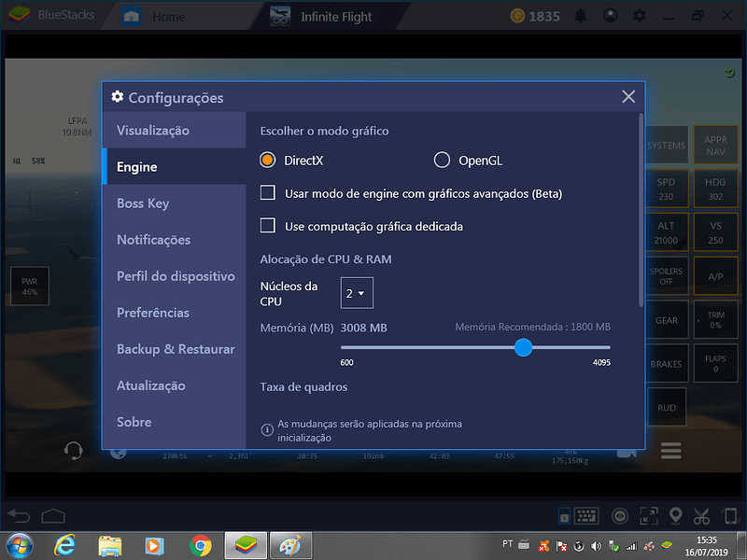Click the ALT 21000 autopilot button
This screenshot has width=747, height=560.
click(667, 232)
